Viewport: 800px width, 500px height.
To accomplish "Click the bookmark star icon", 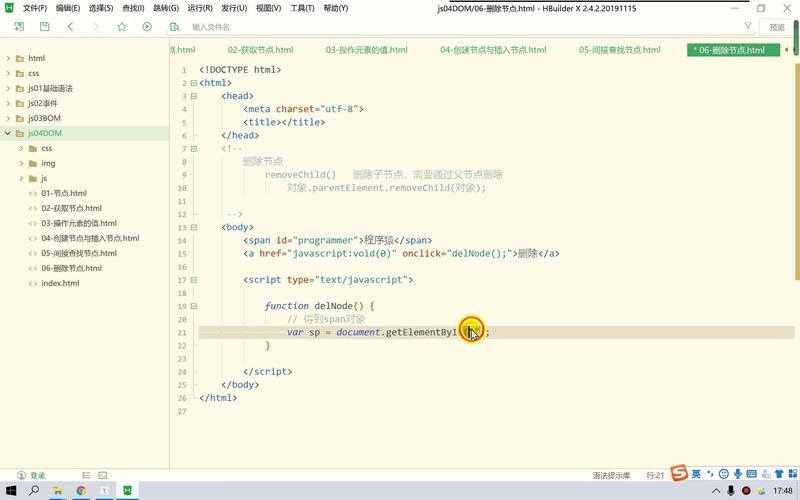I will pos(121,27).
